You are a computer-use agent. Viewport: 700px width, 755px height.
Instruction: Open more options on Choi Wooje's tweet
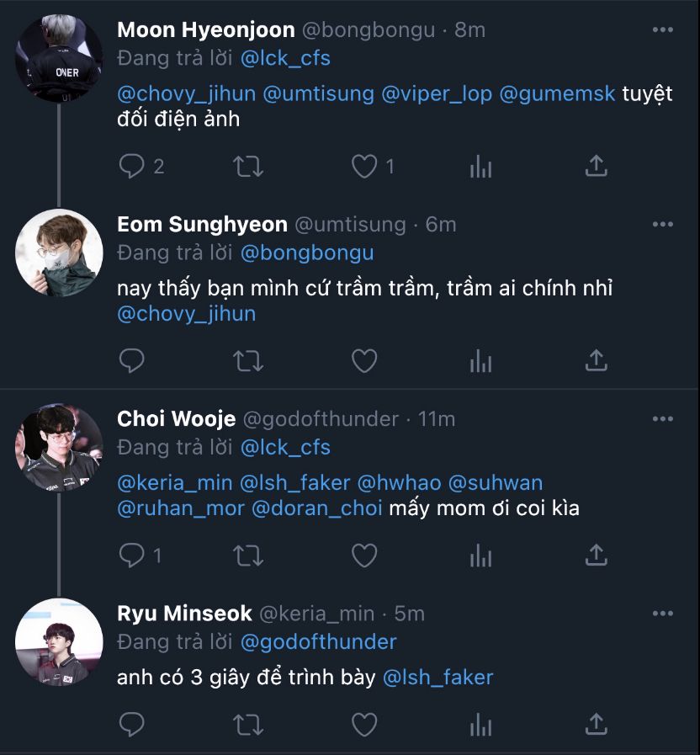tap(663, 418)
